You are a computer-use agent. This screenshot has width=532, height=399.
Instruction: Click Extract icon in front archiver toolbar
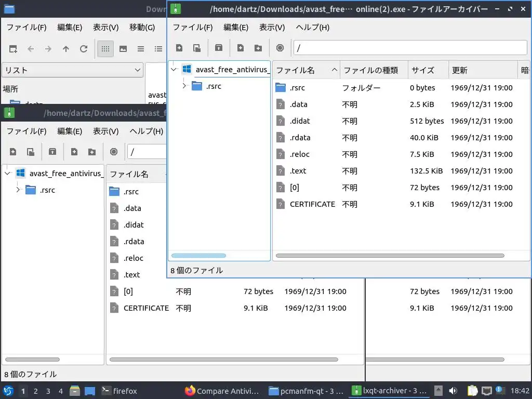click(x=219, y=48)
